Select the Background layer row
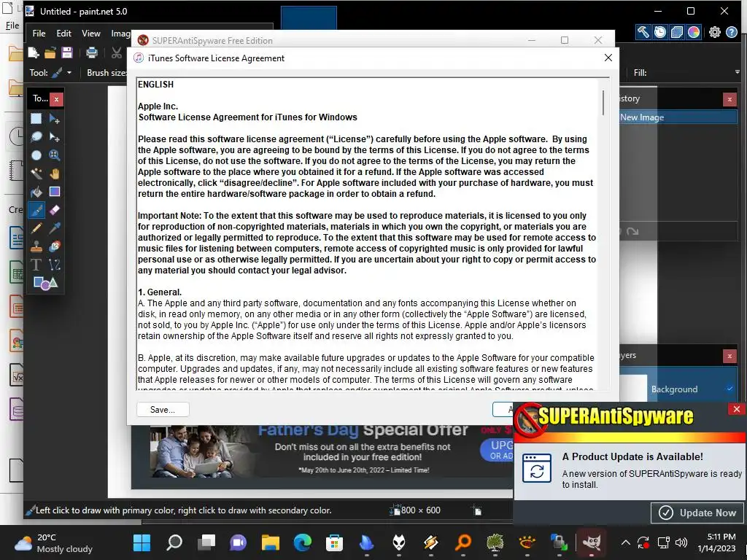This screenshot has width=747, height=560. coord(678,389)
